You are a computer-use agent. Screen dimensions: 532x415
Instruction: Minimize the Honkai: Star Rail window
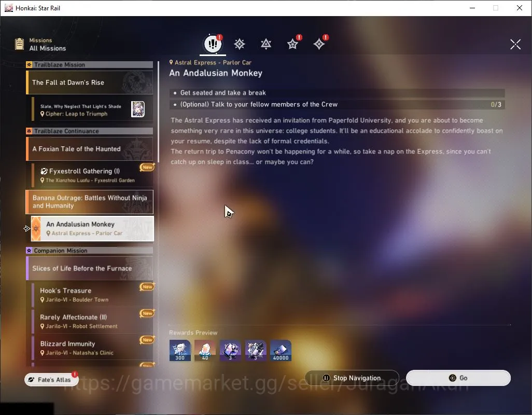point(472,8)
